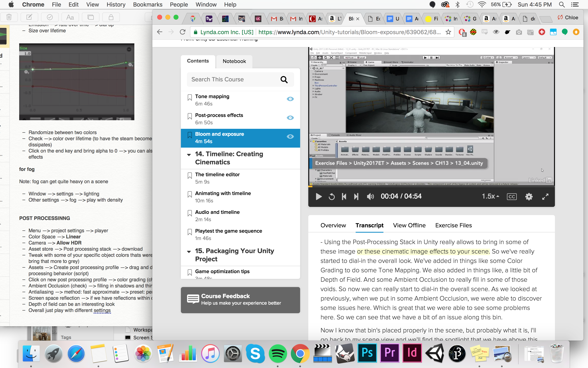
Task: Collapse chapter 15 Packaging Your Unity Project
Action: coord(189,252)
